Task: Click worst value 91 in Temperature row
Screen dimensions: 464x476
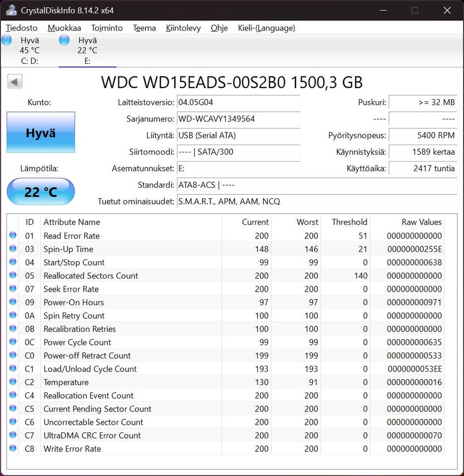Action: point(313,382)
